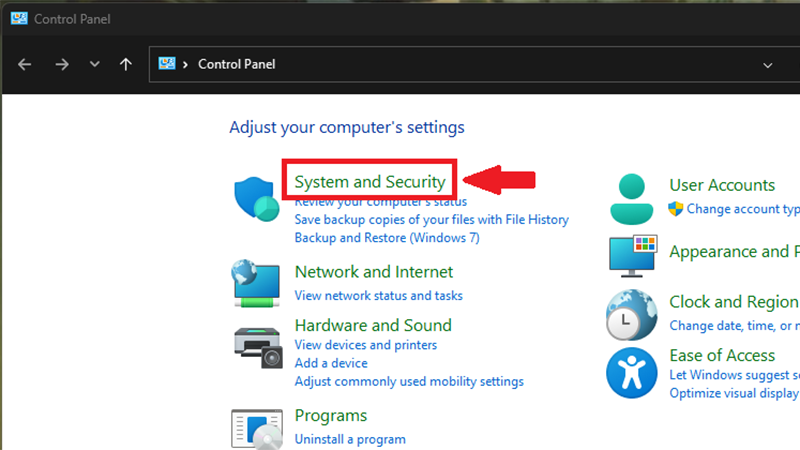This screenshot has height=450, width=800.
Task: Open the System and Security heading link
Action: [x=369, y=182]
